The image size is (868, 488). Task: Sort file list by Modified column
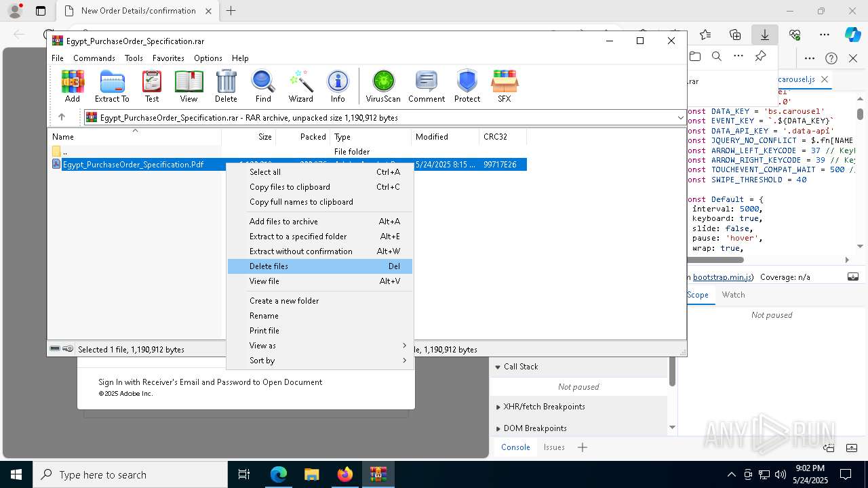pyautogui.click(x=445, y=137)
